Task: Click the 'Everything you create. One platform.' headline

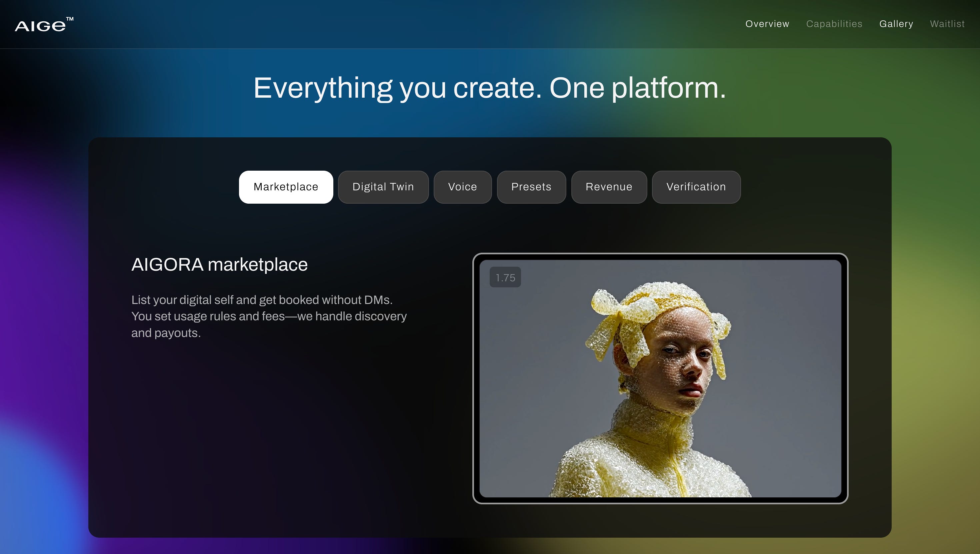Action: point(490,88)
